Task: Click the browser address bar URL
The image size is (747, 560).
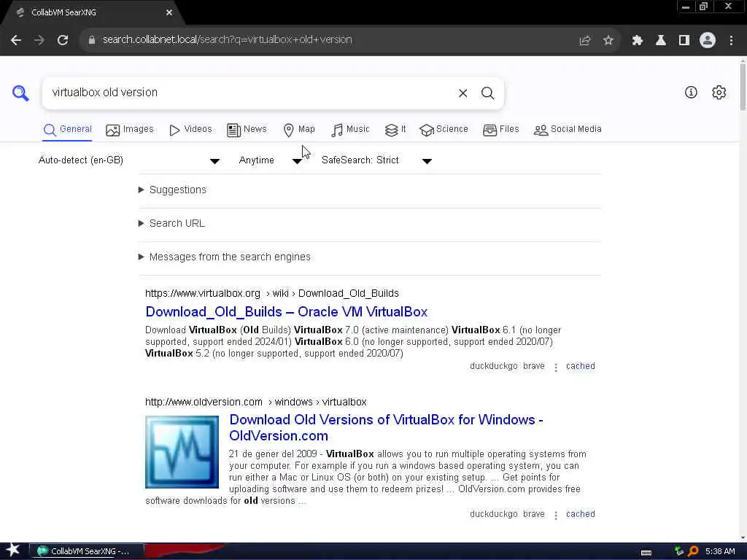Action: click(x=228, y=40)
